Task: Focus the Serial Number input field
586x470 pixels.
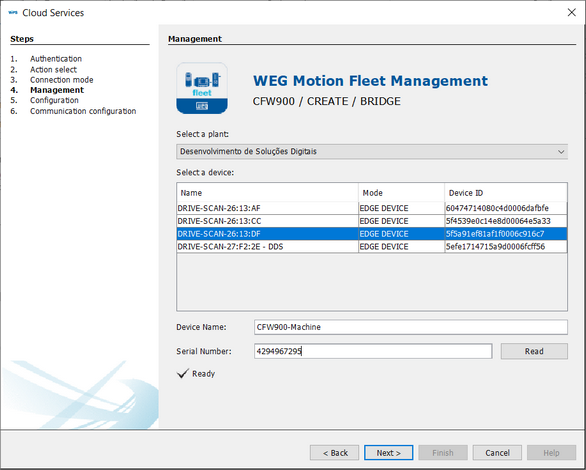Action: tap(373, 351)
